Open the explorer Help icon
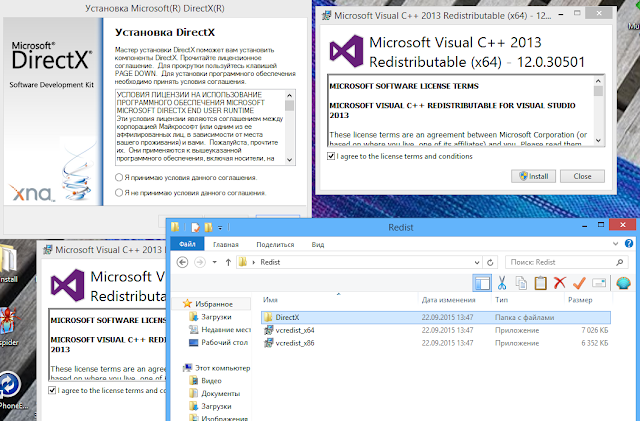640x421 pixels. coord(629,244)
